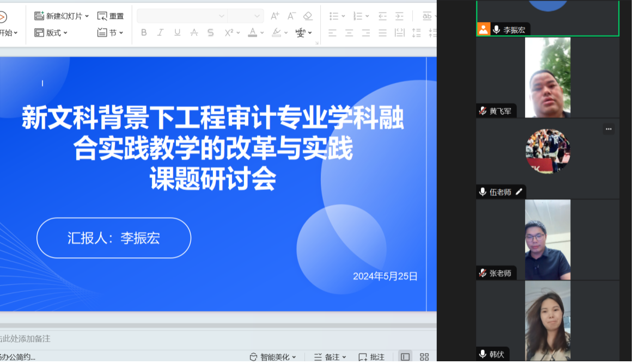Click the underline formatting icon
This screenshot has height=364, width=634.
click(x=177, y=33)
